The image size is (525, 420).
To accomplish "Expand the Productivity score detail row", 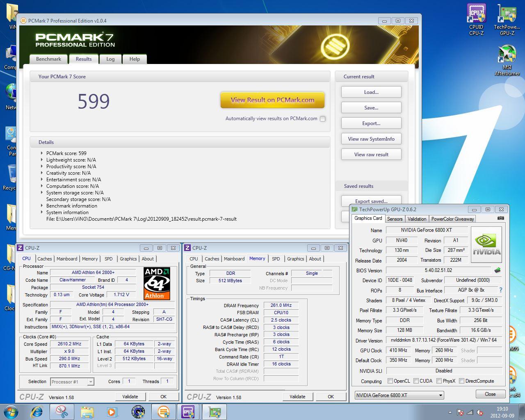I will 42,167.
